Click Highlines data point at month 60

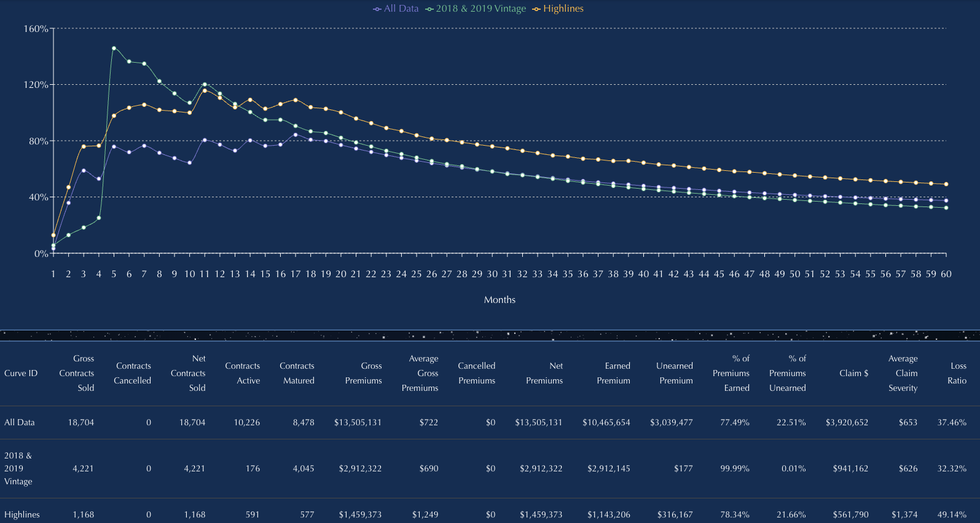946,184
